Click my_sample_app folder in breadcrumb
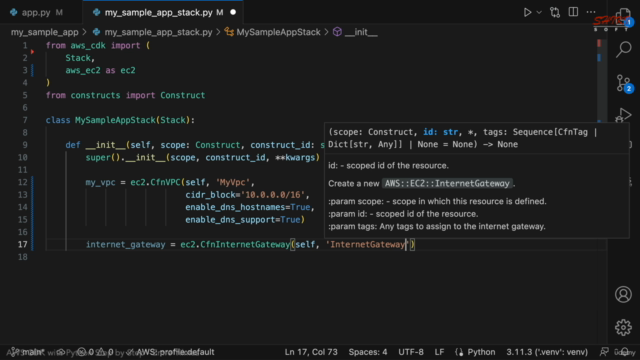The height and width of the screenshot is (360, 640). click(44, 32)
